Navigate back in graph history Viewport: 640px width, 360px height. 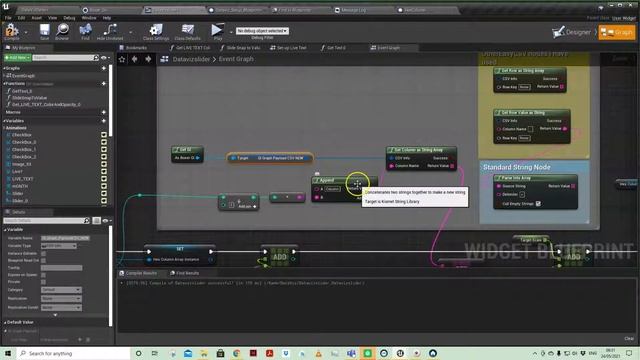click(135, 59)
